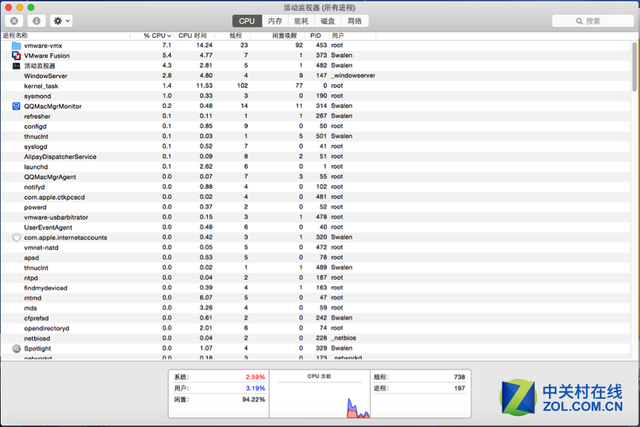The height and width of the screenshot is (427, 640).
Task: Click the quit process toolbar button
Action: pos(14,21)
